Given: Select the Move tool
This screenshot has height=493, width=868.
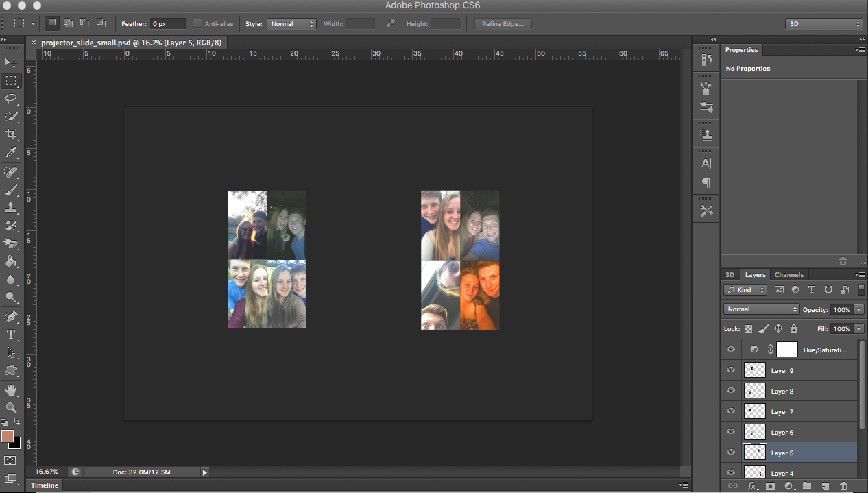Looking at the screenshot, I should click(11, 63).
